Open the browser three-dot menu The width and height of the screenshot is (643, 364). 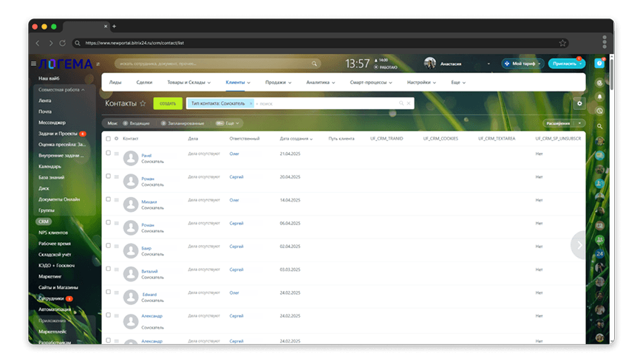(x=604, y=42)
